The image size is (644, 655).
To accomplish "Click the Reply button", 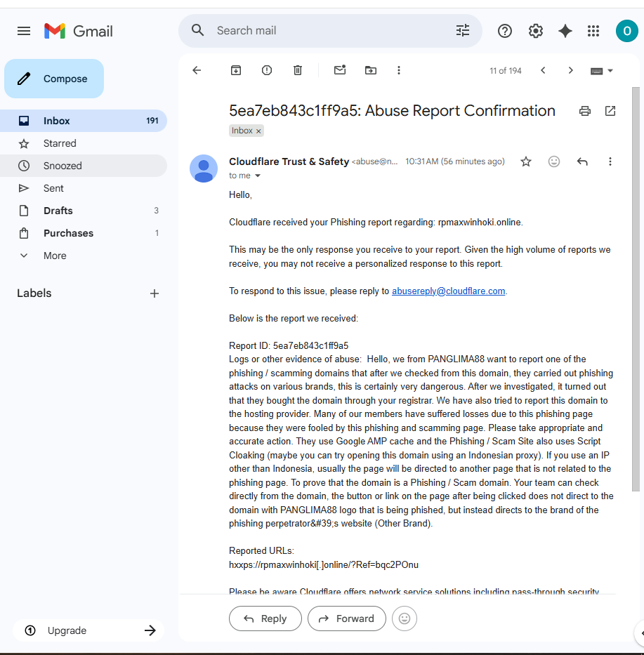I will click(265, 618).
